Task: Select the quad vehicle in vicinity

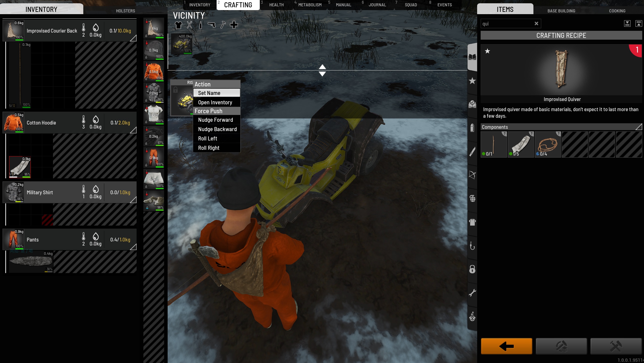Action: pyautogui.click(x=182, y=44)
